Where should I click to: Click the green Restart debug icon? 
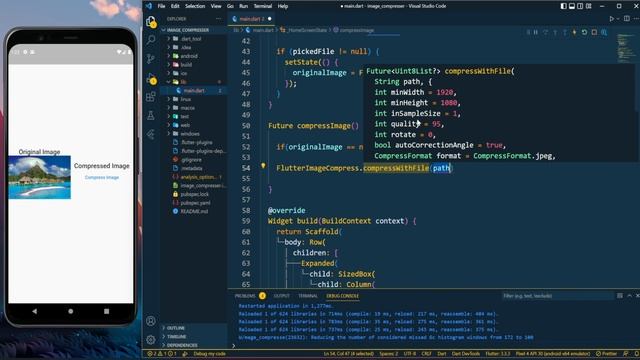[x=584, y=32]
